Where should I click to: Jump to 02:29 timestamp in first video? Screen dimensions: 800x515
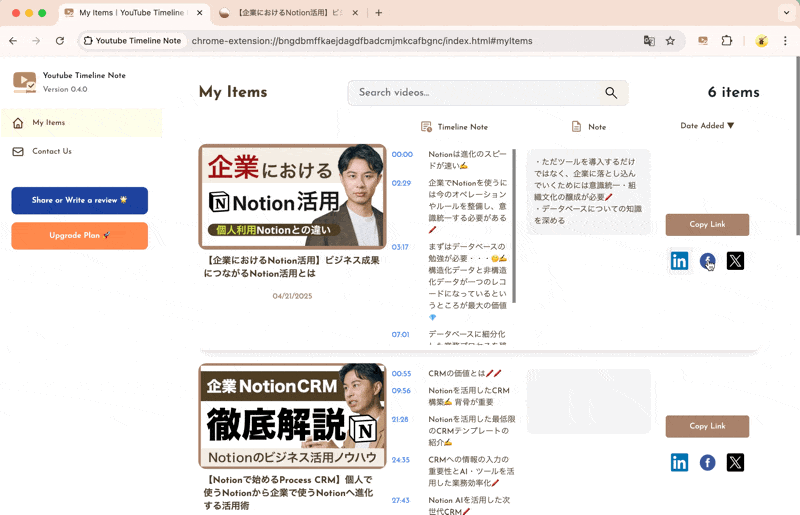pos(401,184)
